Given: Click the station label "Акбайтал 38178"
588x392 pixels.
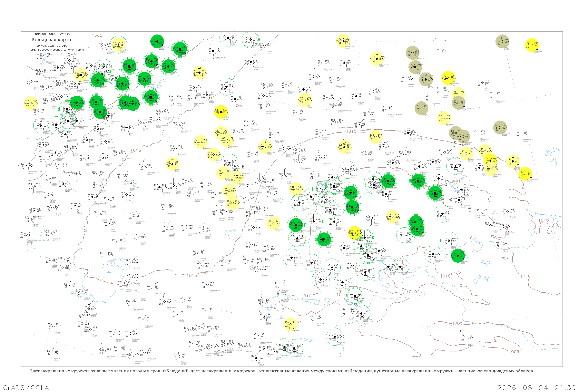Looking at the screenshot, I should pos(149,327).
